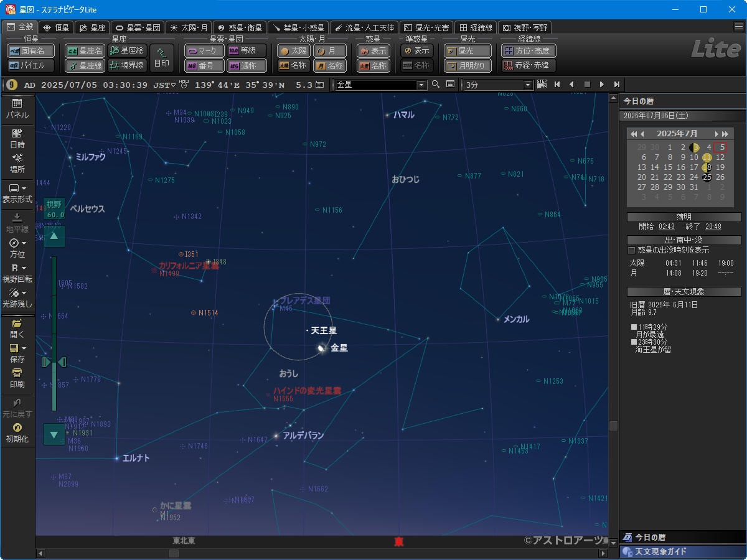
Task: Toggle 星座絵 constellation art
Action: pos(127,51)
